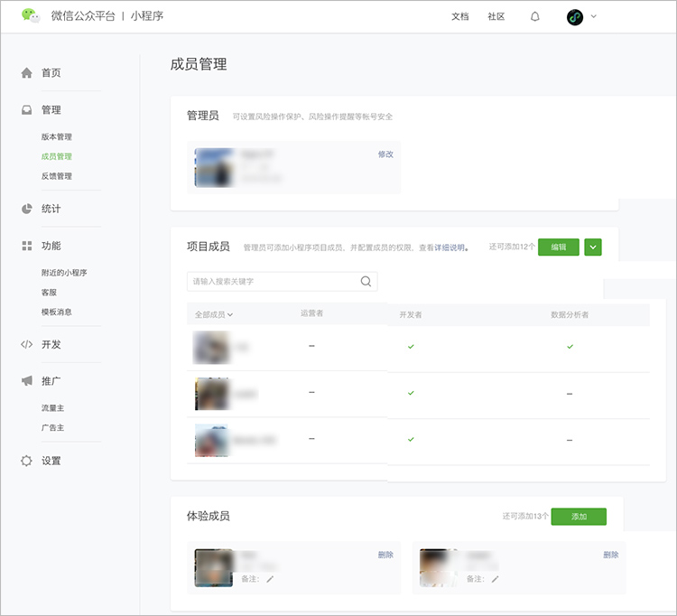Open the notification bell
This screenshot has height=616, width=677.
point(534,16)
